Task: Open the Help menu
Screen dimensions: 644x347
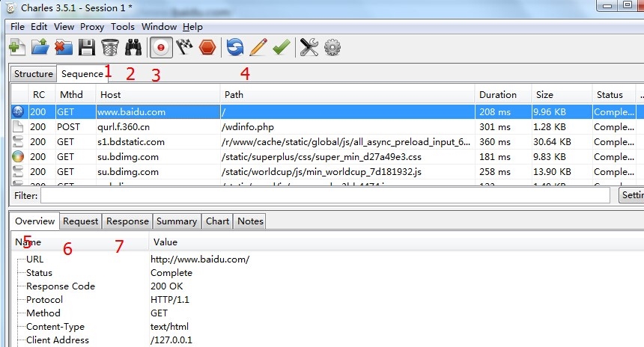Action: point(192,27)
